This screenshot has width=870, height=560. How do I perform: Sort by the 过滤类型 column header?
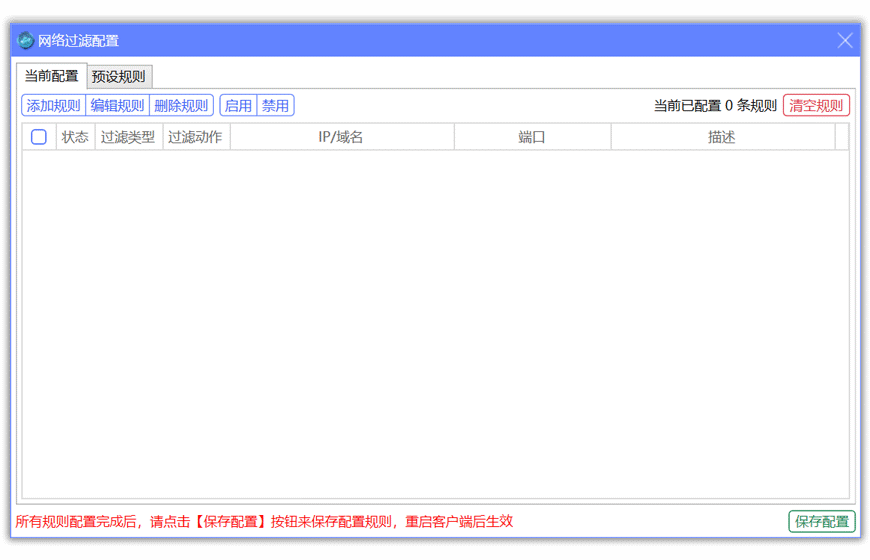tap(128, 137)
